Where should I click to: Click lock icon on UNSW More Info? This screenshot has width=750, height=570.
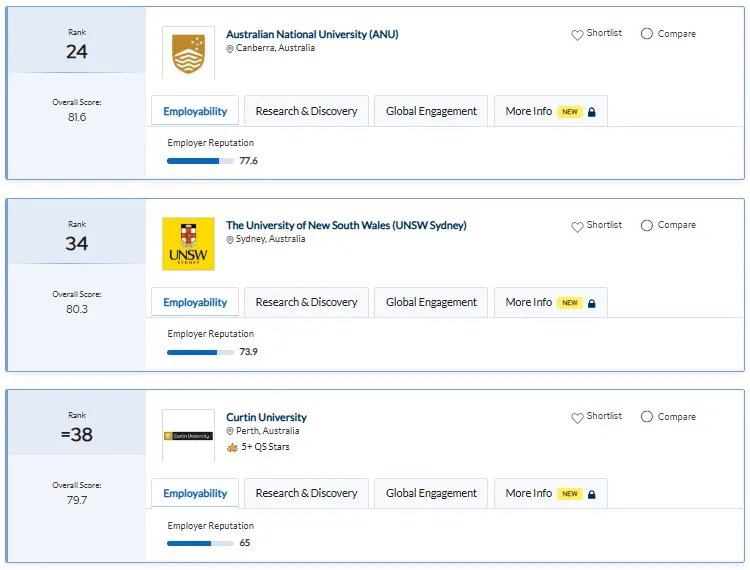(592, 303)
